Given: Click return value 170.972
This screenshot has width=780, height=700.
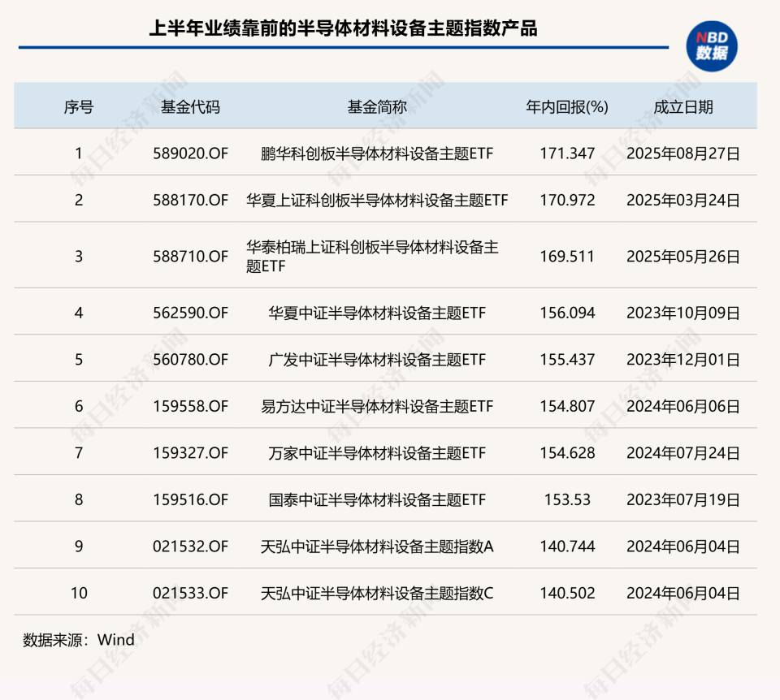Looking at the screenshot, I should (567, 200).
